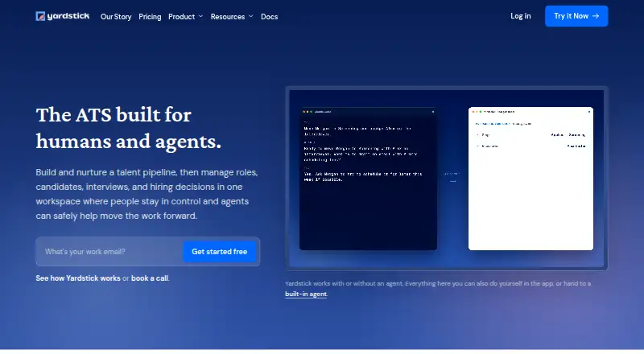This screenshot has width=644, height=354.
Task: Expand the Product menu chevron
Action: [x=200, y=16]
